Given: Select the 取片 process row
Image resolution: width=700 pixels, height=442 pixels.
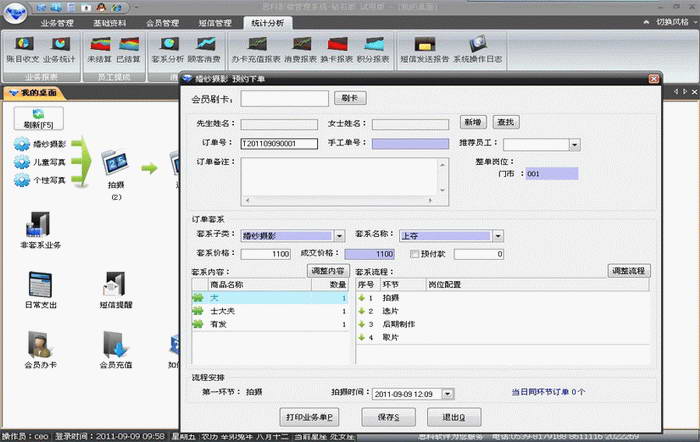Looking at the screenshot, I should coord(502,338).
